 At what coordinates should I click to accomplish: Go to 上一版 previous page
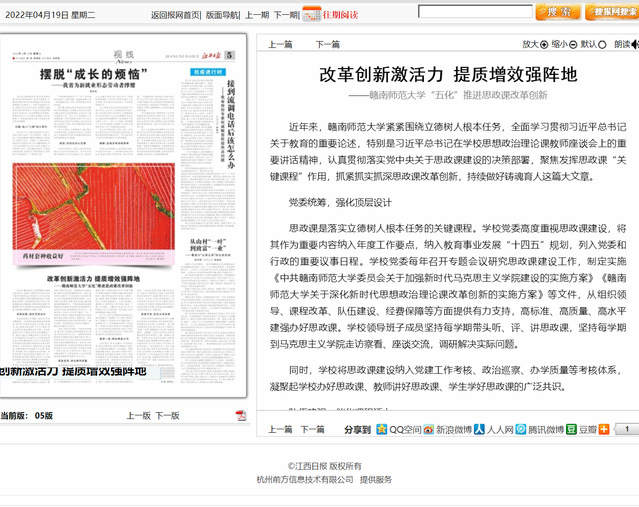pyautogui.click(x=139, y=416)
